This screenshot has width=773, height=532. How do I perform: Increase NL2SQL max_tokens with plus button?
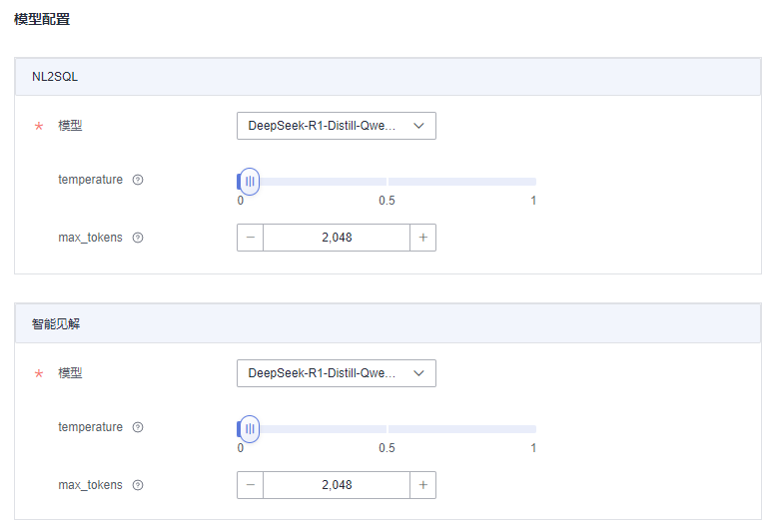tap(422, 238)
